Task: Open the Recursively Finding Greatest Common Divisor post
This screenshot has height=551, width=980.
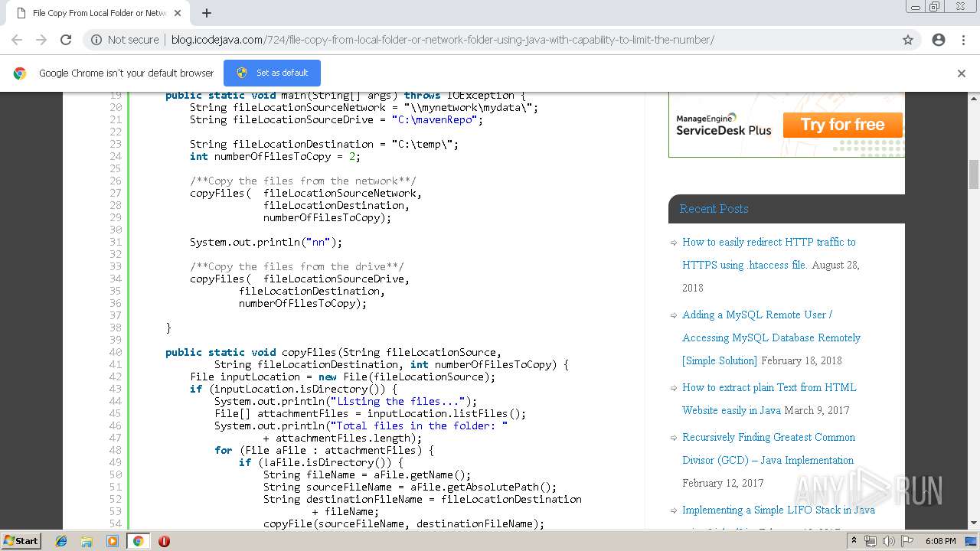Action: click(x=769, y=448)
